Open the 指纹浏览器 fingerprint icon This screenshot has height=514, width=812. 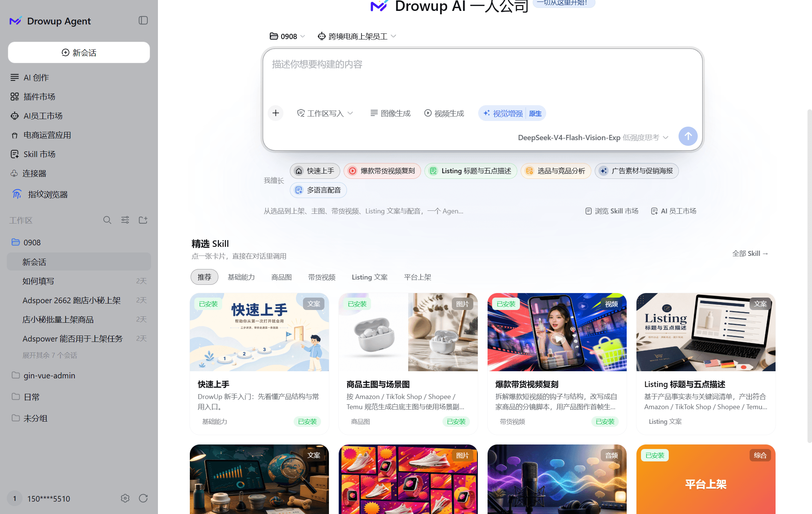(x=17, y=194)
